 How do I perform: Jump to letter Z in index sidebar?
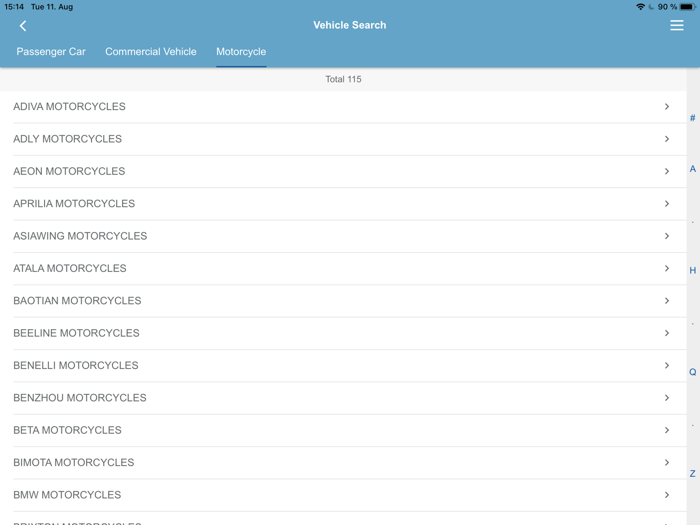click(692, 474)
